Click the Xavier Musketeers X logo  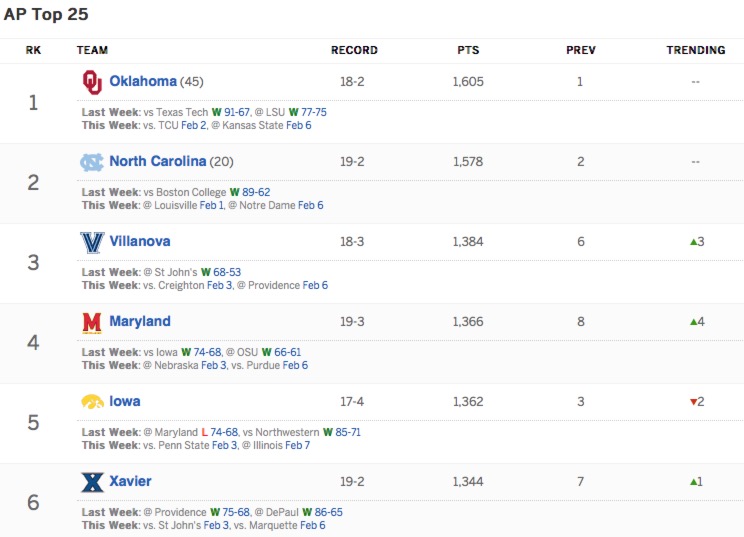(x=92, y=482)
